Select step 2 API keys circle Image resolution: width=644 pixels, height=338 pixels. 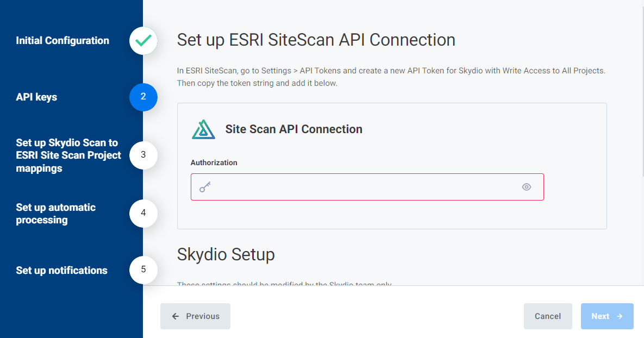pyautogui.click(x=143, y=97)
